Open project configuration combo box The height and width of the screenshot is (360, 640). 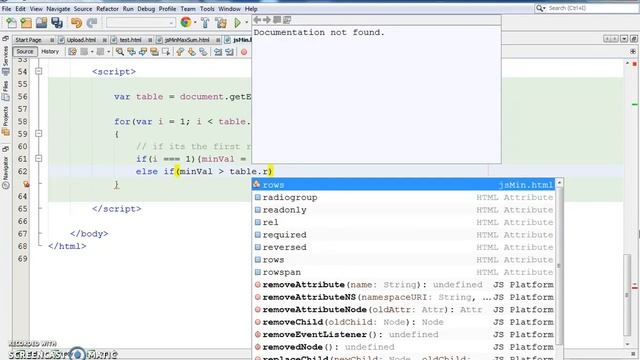[141, 22]
